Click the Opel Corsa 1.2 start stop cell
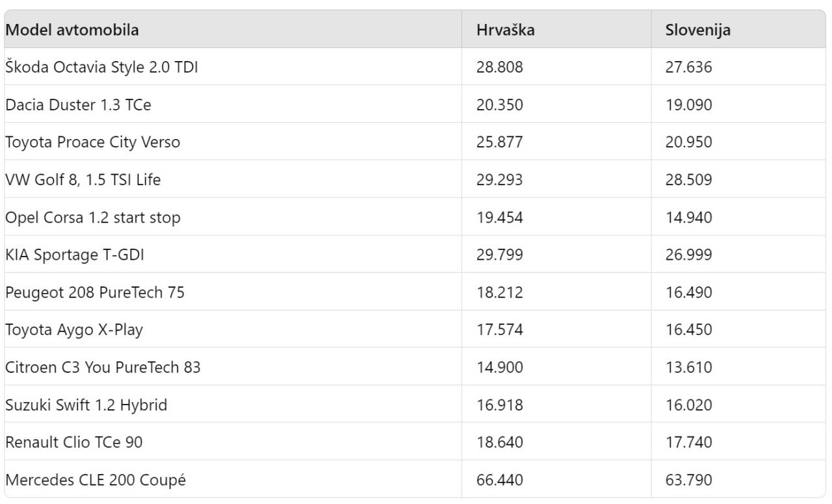 pyautogui.click(x=93, y=218)
